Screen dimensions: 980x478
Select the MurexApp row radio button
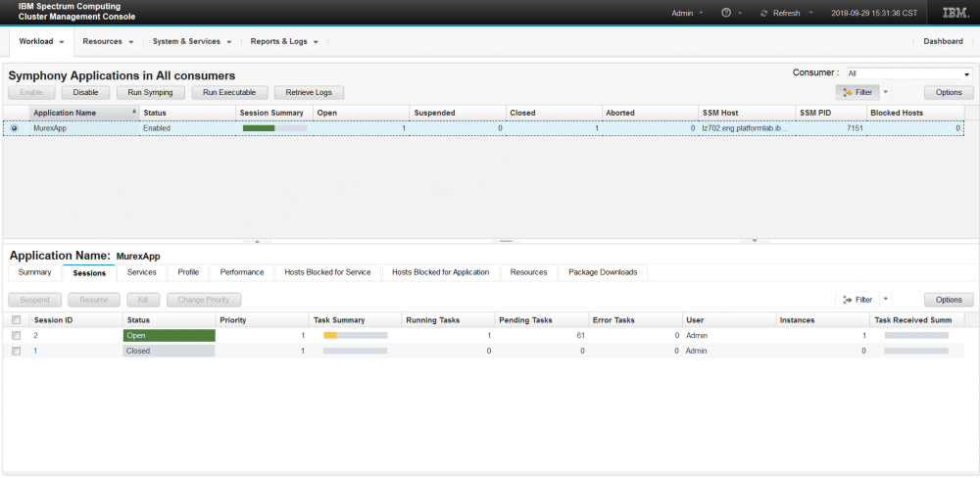click(x=14, y=128)
